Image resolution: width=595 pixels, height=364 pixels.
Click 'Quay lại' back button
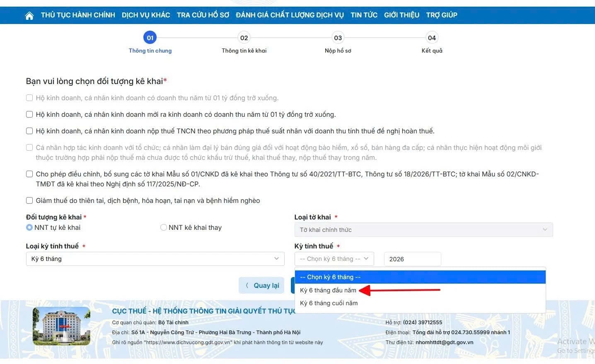[261, 285]
